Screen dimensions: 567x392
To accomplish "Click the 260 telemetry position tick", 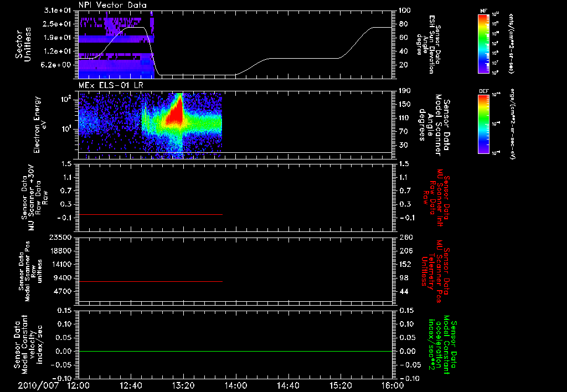I will [x=405, y=237].
